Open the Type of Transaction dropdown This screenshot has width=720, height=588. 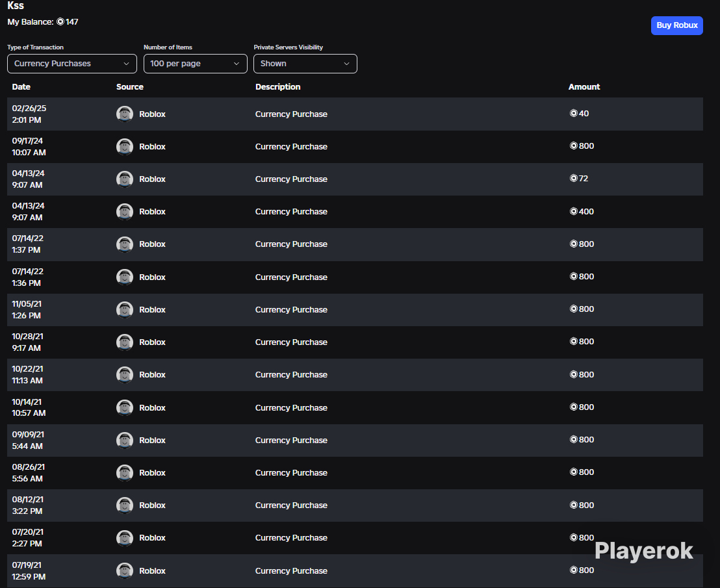click(72, 64)
